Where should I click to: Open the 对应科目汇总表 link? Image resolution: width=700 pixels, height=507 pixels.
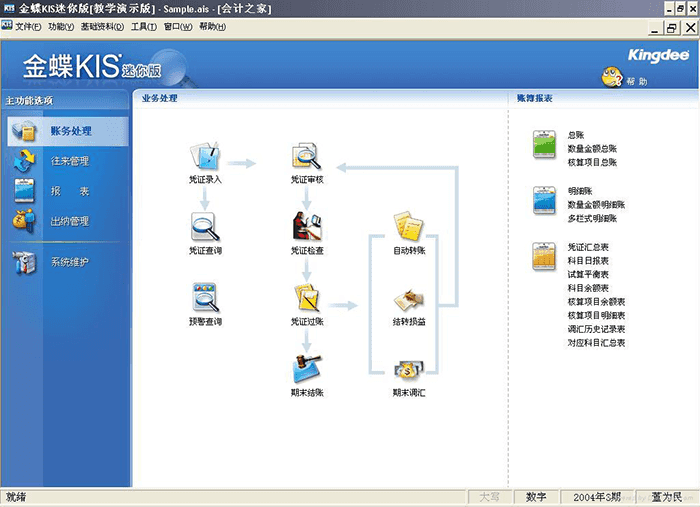click(596, 343)
